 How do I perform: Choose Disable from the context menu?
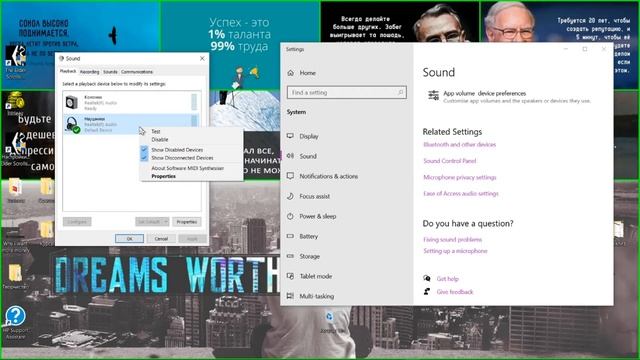click(x=160, y=140)
